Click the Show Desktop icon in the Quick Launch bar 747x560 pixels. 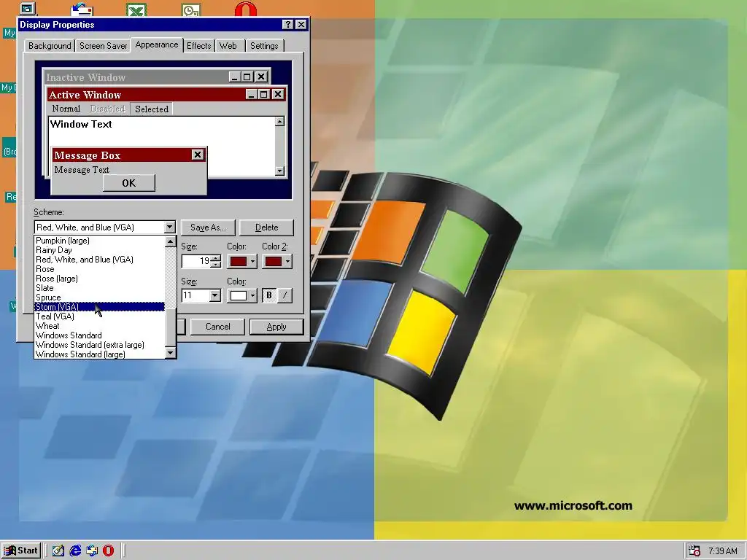coord(58,551)
